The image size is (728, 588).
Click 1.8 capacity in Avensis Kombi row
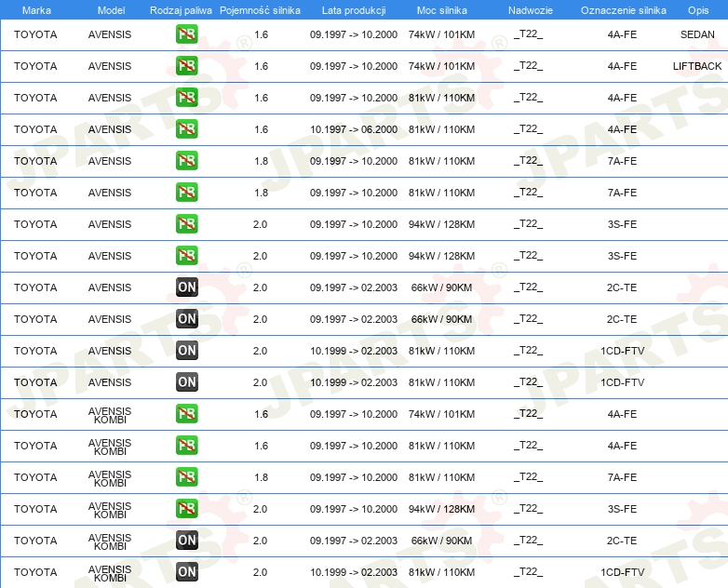coord(261,477)
